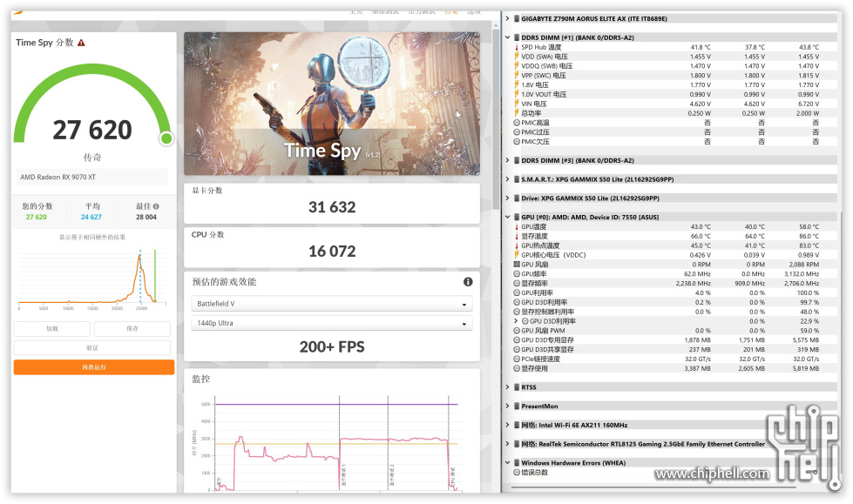Click the 显存控制器利用率 row label
The width and height of the screenshot is (853, 504).
click(x=548, y=312)
